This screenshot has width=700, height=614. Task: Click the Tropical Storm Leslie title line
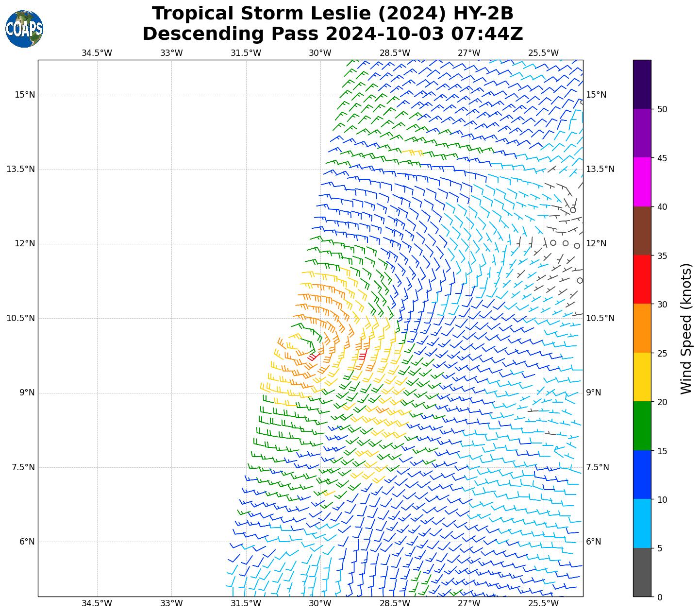tap(333, 14)
